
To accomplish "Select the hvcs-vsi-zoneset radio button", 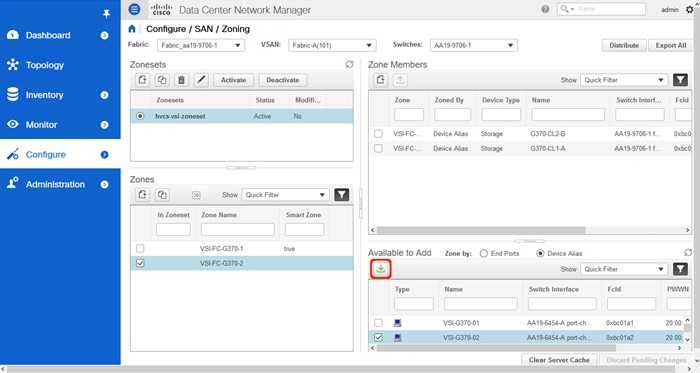I will pos(140,116).
